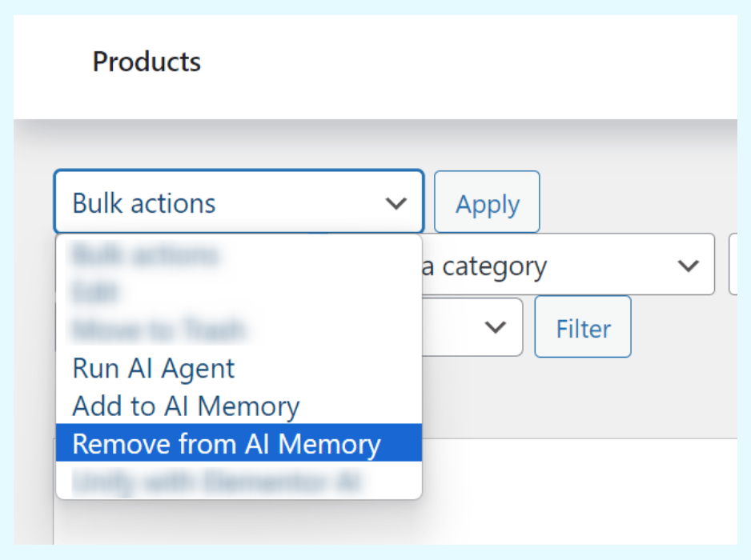Expand the dropdown beside the Filter button
Viewport: 751px width, 560px height.
[472, 327]
